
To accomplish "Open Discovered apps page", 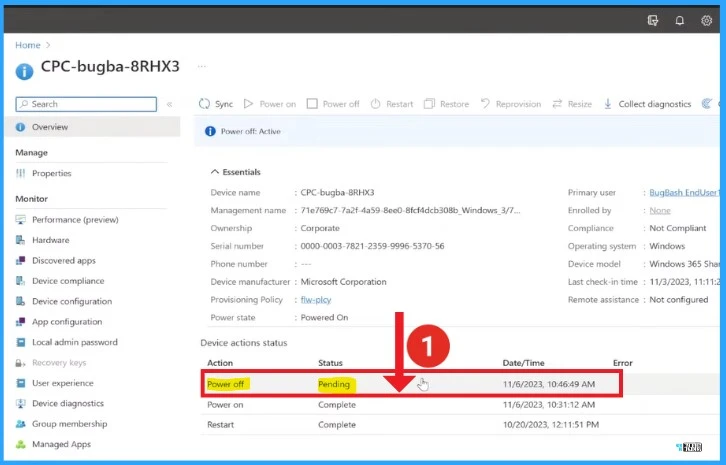I will (63, 260).
